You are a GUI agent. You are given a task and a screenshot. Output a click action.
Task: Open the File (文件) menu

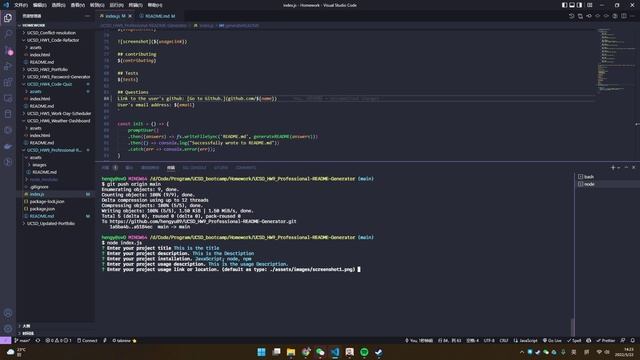21,5
